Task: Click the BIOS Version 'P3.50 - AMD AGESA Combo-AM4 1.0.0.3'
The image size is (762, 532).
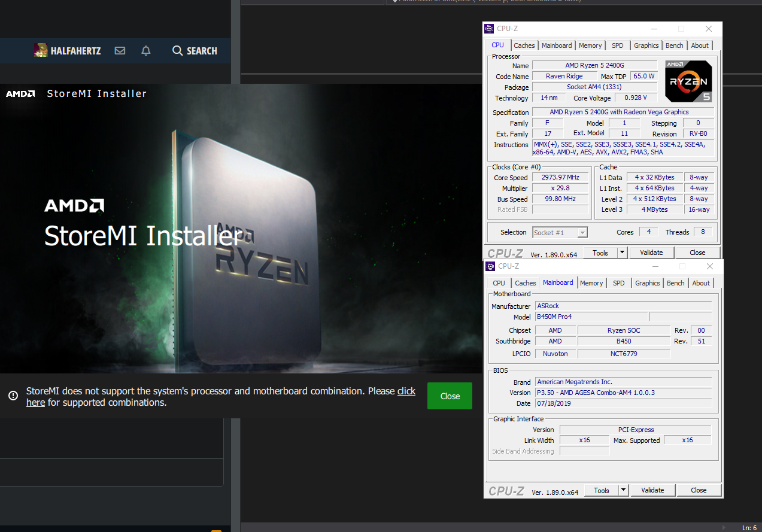Action: pyautogui.click(x=623, y=393)
